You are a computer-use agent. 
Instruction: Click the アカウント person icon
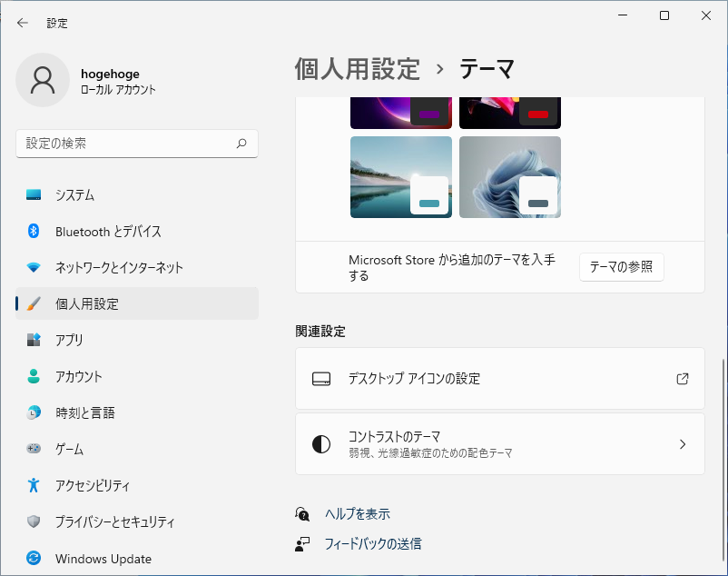pyautogui.click(x=34, y=376)
